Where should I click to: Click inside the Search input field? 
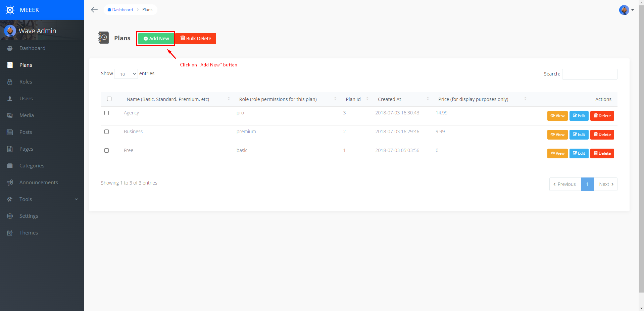(589, 74)
